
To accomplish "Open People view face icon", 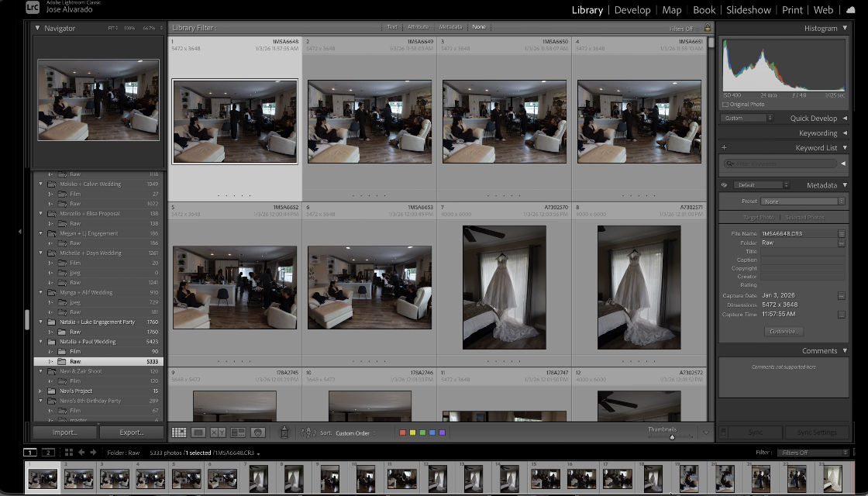I will point(258,432).
